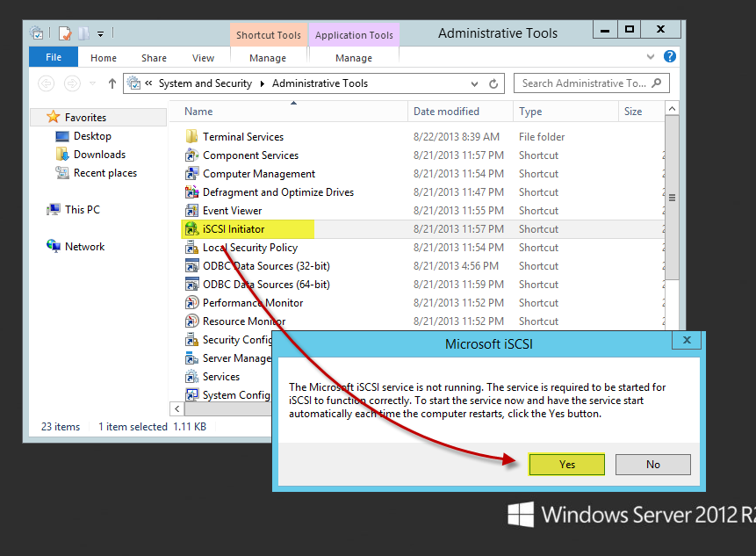Screen dimensions: 756x556
Task: Maximize the Administrative Tools window
Action: pyautogui.click(x=630, y=29)
